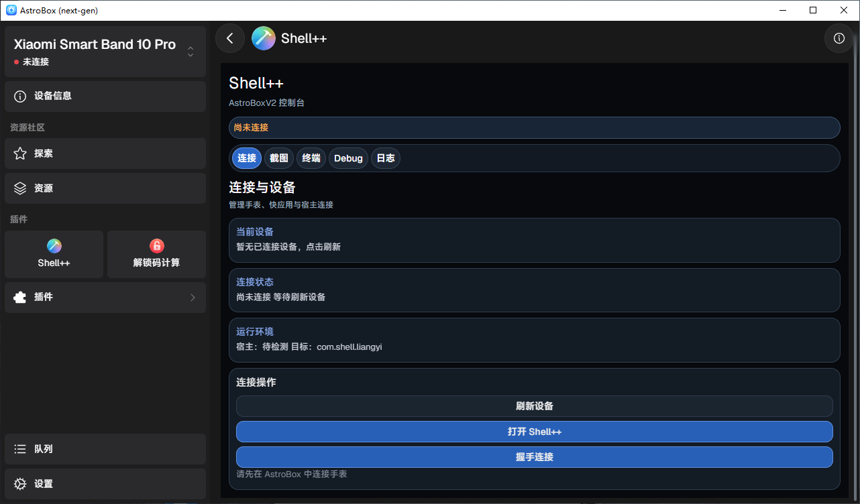Open the 队列 sidebar item
This screenshot has width=860, height=504.
(x=105, y=449)
